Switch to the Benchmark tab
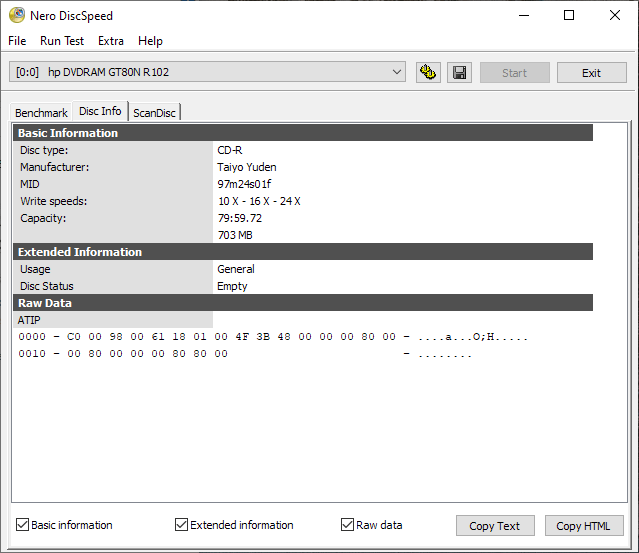 click(41, 113)
